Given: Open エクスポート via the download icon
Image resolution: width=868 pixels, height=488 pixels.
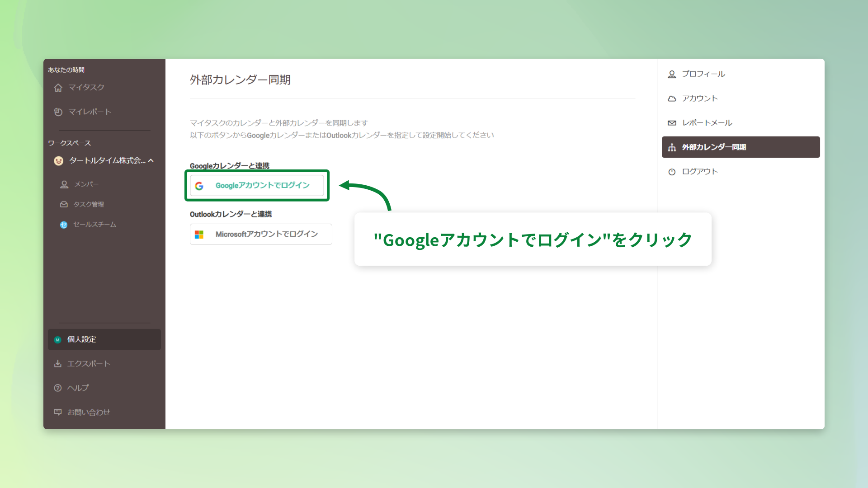Looking at the screenshot, I should (x=58, y=363).
